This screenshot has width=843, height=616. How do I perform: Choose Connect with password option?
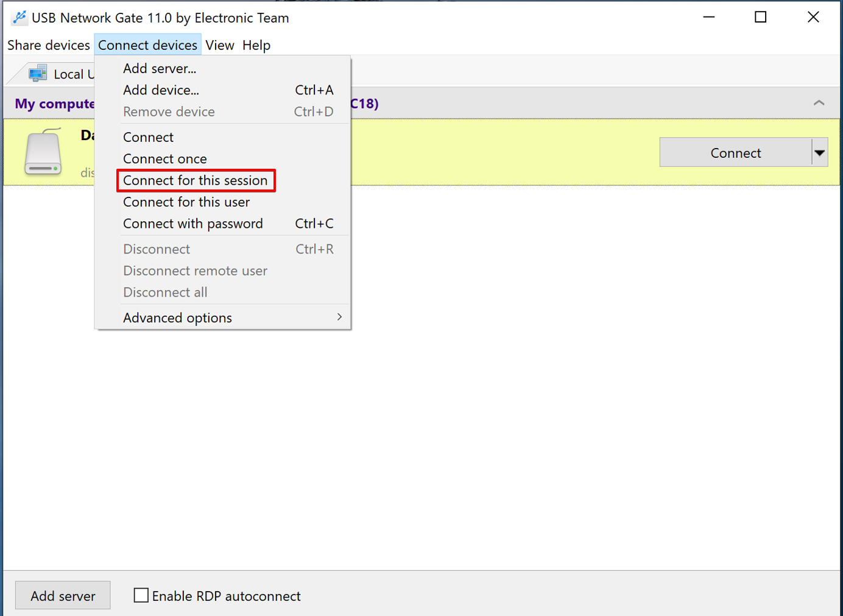(193, 224)
